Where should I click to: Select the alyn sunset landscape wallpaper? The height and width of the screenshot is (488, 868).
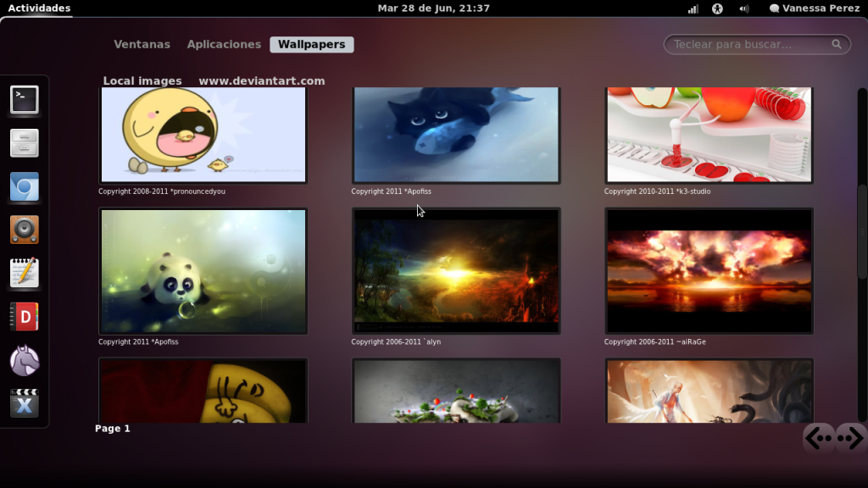tap(456, 271)
